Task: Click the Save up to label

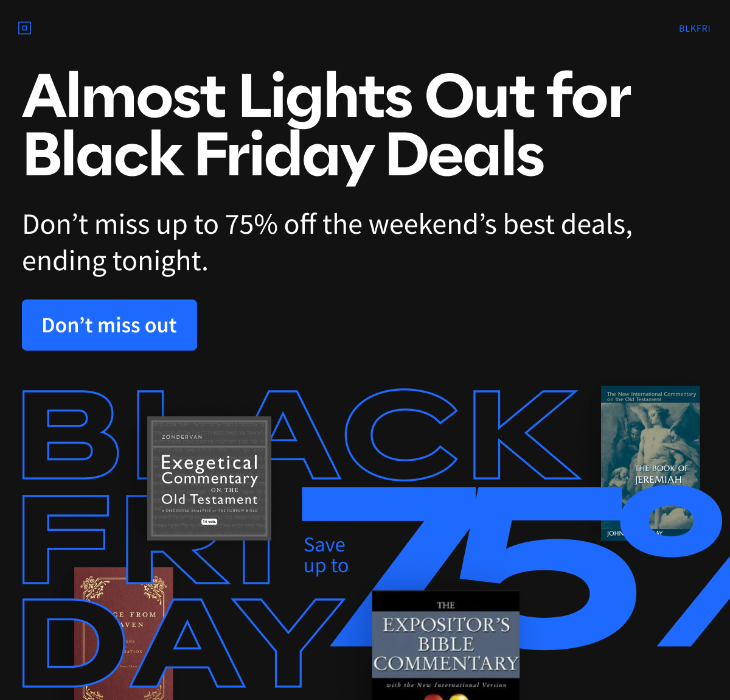Action: pyautogui.click(x=325, y=554)
